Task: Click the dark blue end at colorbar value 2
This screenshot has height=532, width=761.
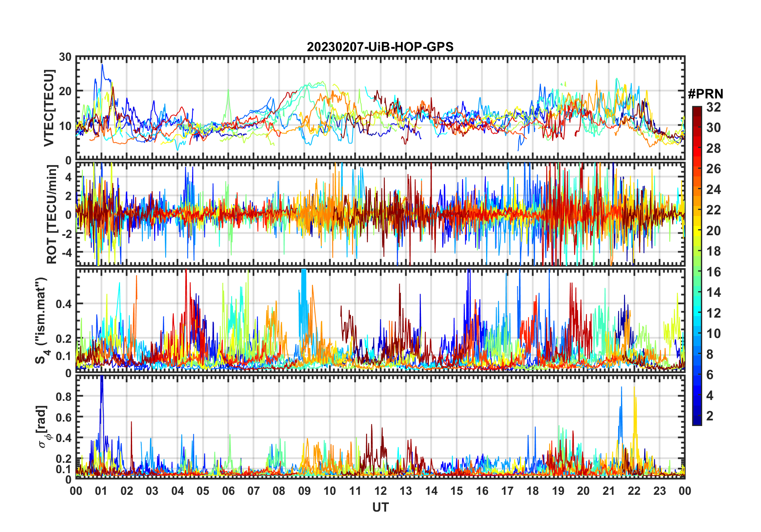Action: 697,416
